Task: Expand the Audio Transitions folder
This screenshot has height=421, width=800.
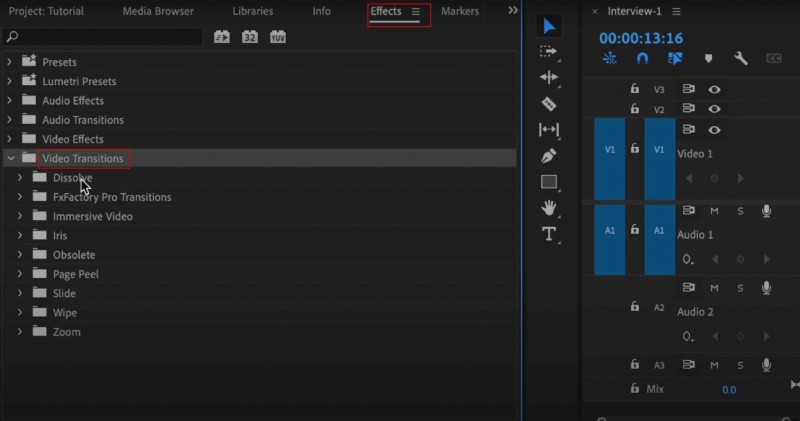Action: 9,120
